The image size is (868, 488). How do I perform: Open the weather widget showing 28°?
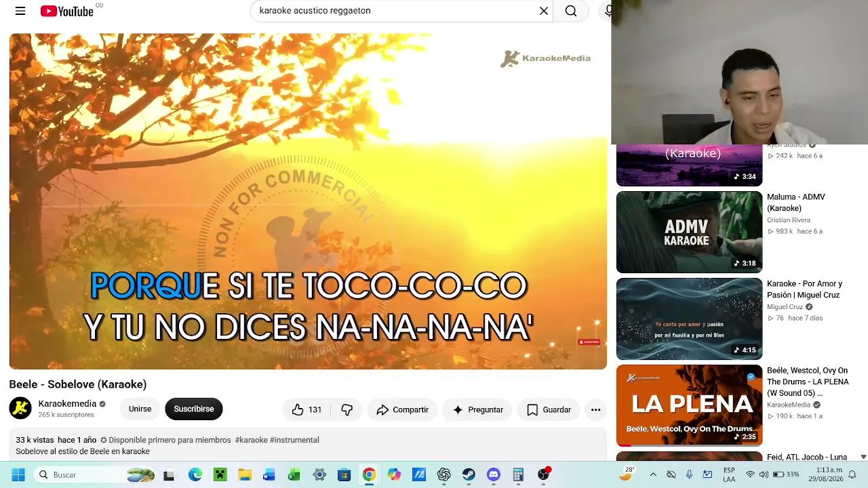pyautogui.click(x=627, y=474)
